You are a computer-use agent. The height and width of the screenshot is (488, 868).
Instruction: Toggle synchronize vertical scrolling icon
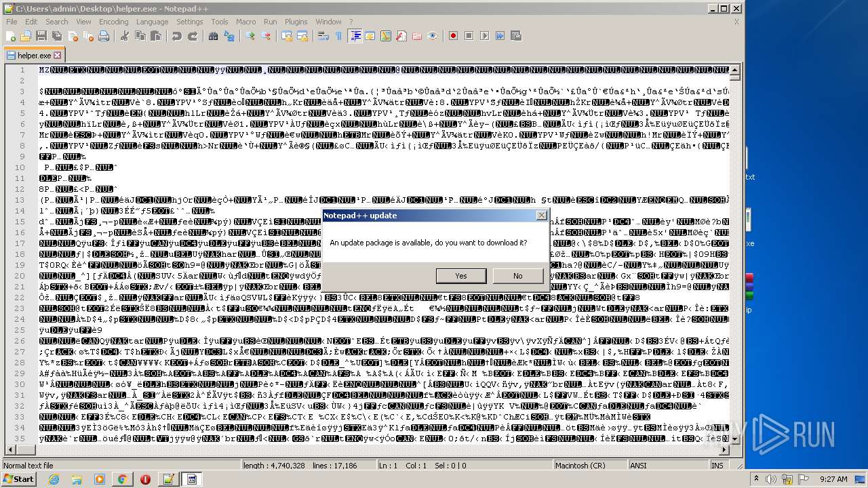287,36
